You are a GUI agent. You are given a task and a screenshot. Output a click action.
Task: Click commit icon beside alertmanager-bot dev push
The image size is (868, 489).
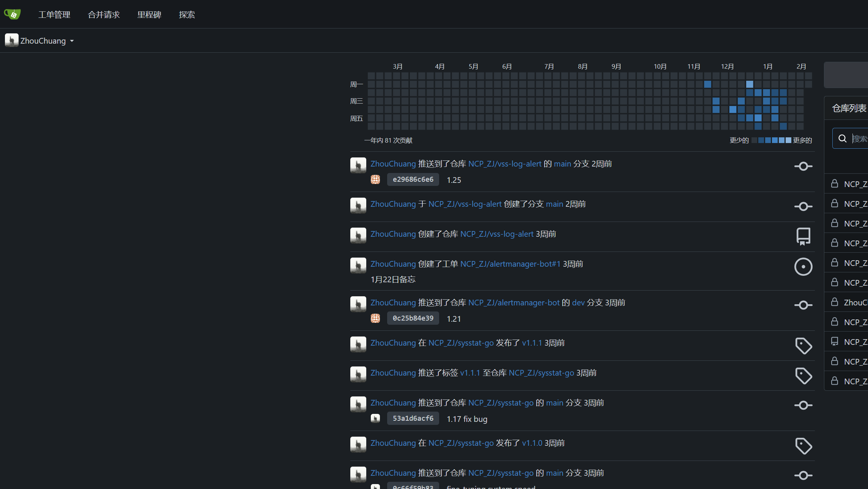(x=803, y=305)
